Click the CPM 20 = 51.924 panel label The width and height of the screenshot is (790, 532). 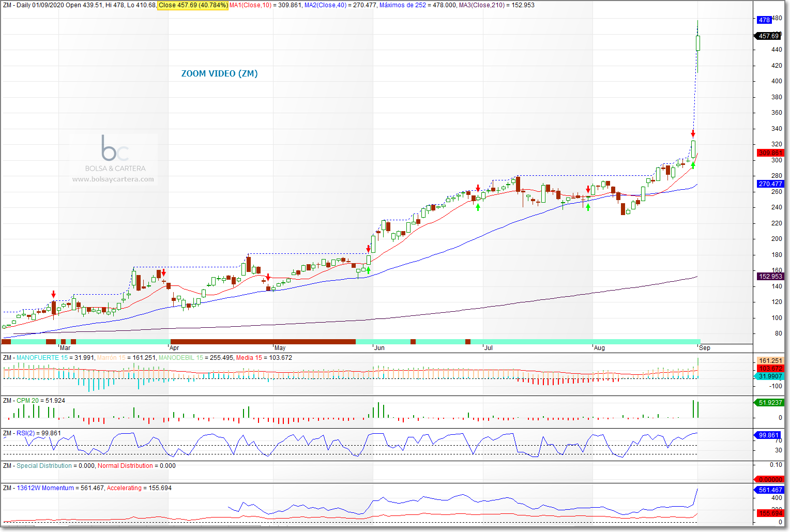pos(41,401)
